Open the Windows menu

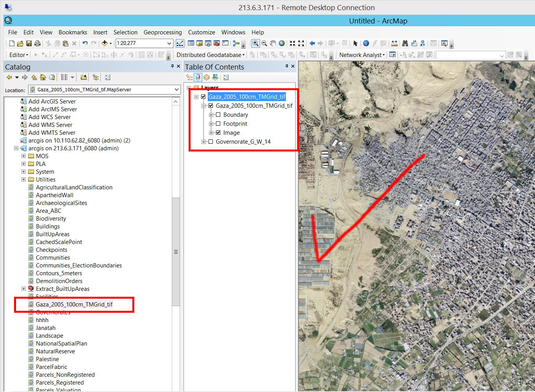(x=233, y=32)
